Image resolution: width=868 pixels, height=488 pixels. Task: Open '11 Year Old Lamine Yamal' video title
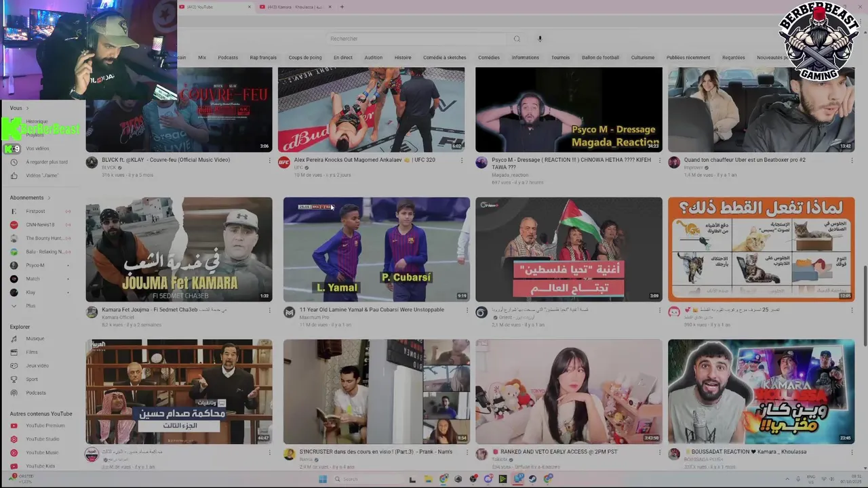coord(372,309)
